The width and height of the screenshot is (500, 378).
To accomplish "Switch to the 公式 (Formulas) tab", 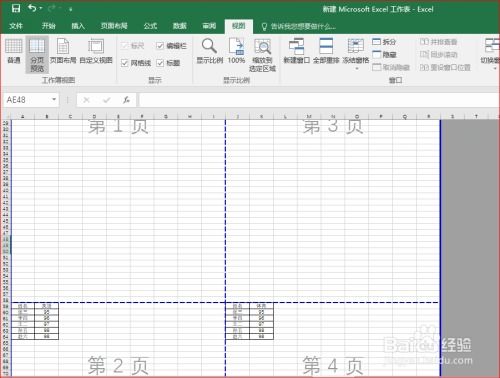I will point(150,26).
